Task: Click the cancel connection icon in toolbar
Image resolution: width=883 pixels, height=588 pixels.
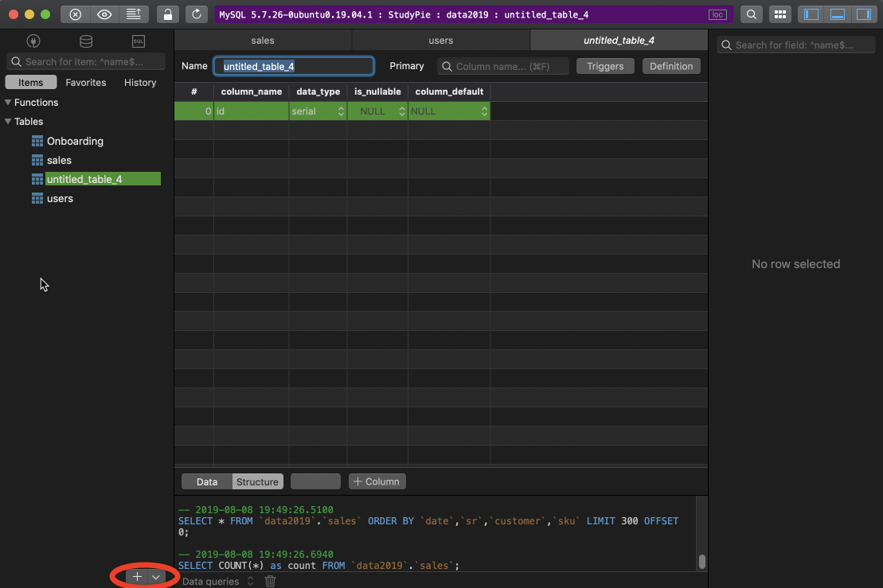Action: click(75, 14)
